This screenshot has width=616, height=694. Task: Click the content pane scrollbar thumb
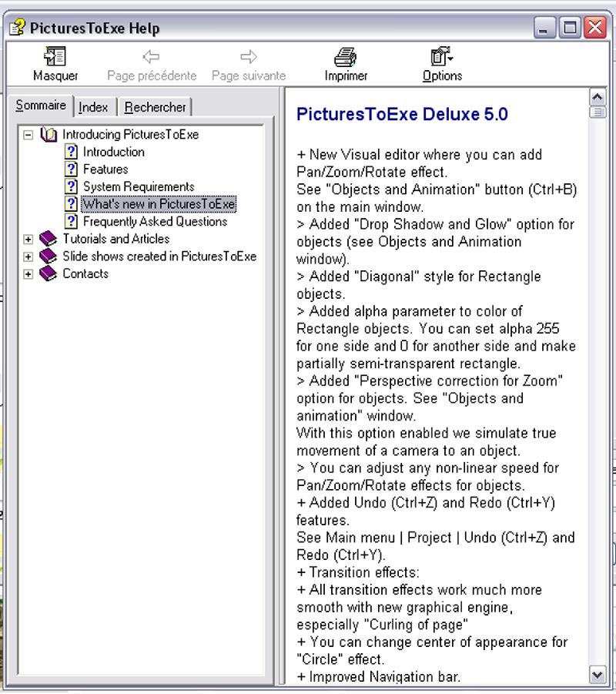point(598,112)
